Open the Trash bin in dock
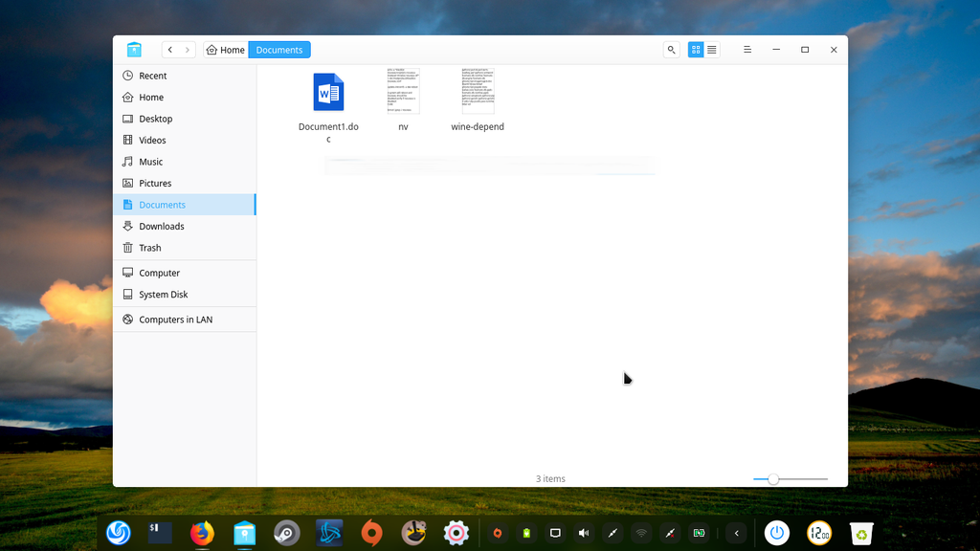The image size is (980, 551). pos(861,533)
